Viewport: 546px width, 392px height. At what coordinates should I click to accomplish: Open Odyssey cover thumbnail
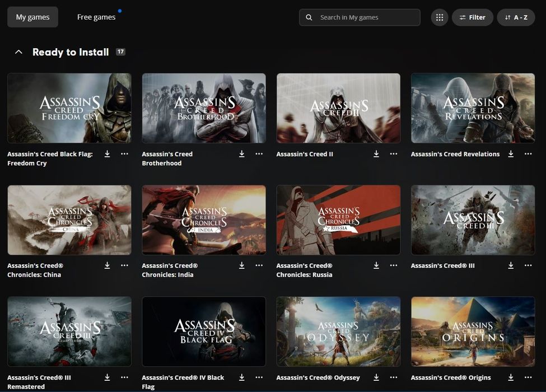338,332
